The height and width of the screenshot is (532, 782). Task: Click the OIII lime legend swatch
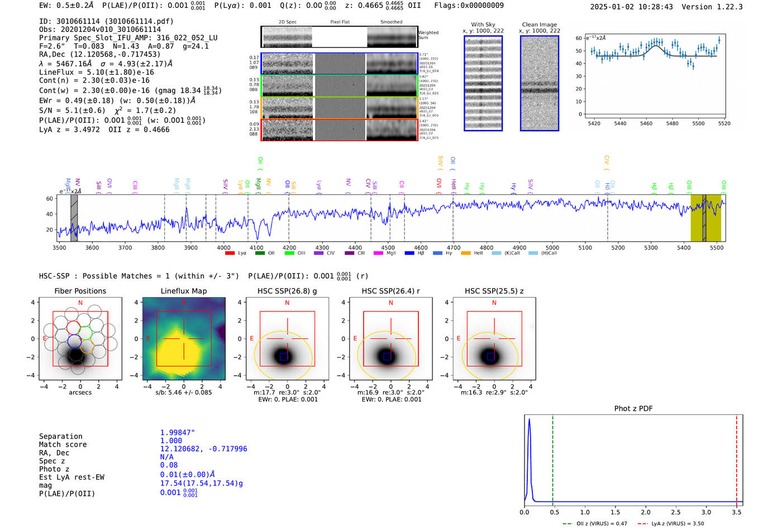pos(289,253)
